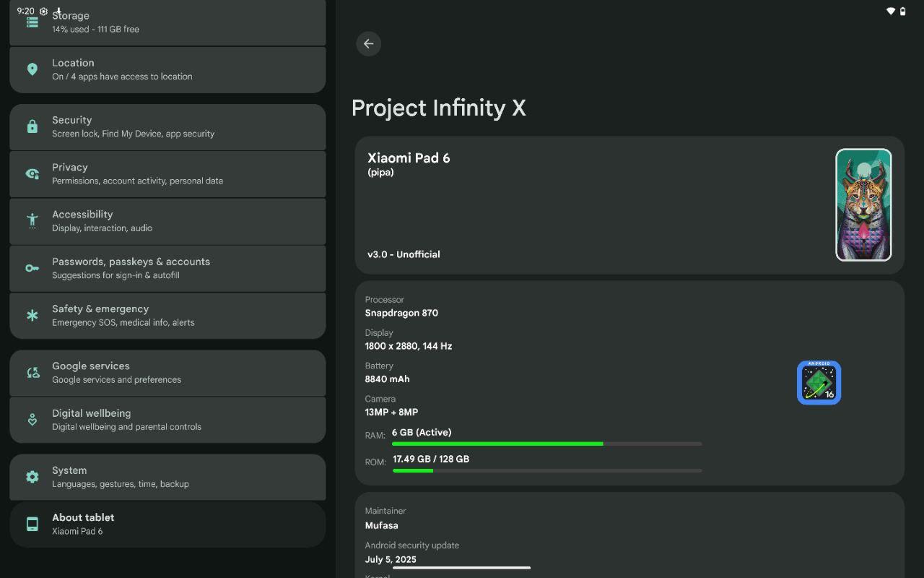
Task: Click the Location pin icon
Action: click(32, 69)
